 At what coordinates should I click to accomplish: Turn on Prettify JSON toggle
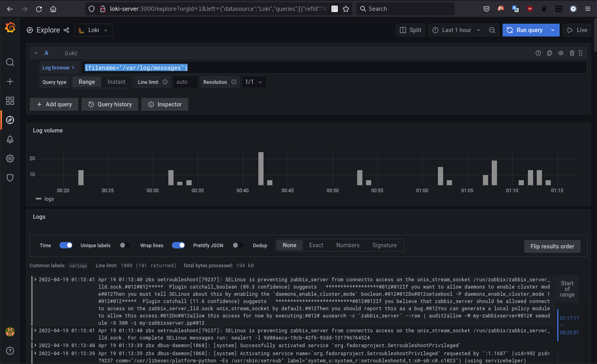point(238,245)
